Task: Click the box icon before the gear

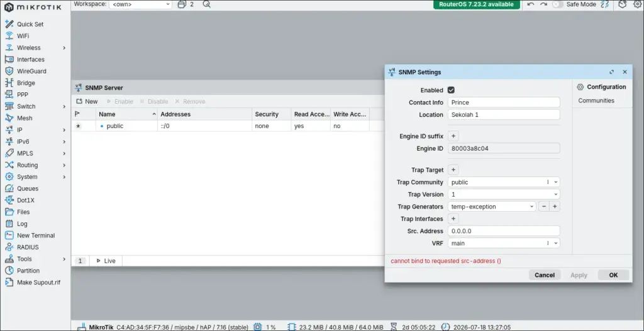Action: click(623, 4)
